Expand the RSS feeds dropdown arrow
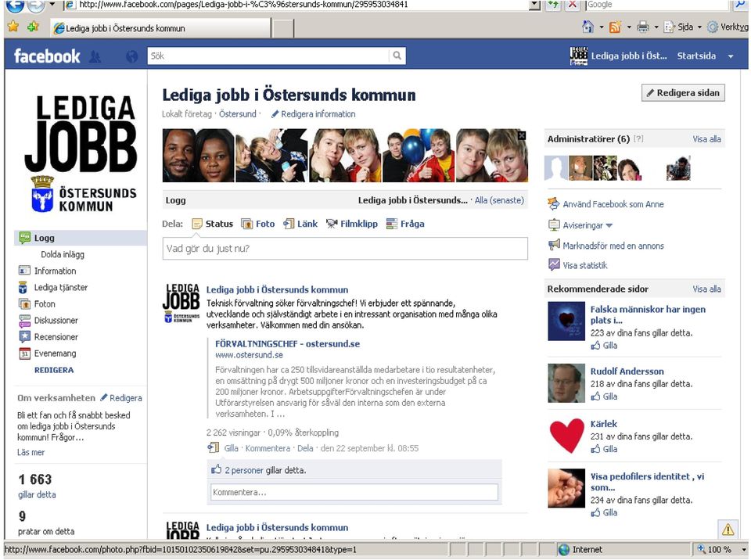751x560 pixels. 629,27
